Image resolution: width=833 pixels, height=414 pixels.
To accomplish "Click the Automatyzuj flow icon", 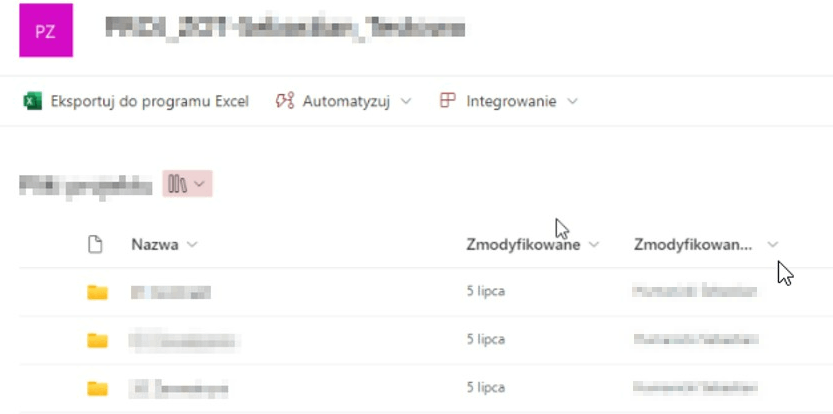I will click(x=285, y=100).
